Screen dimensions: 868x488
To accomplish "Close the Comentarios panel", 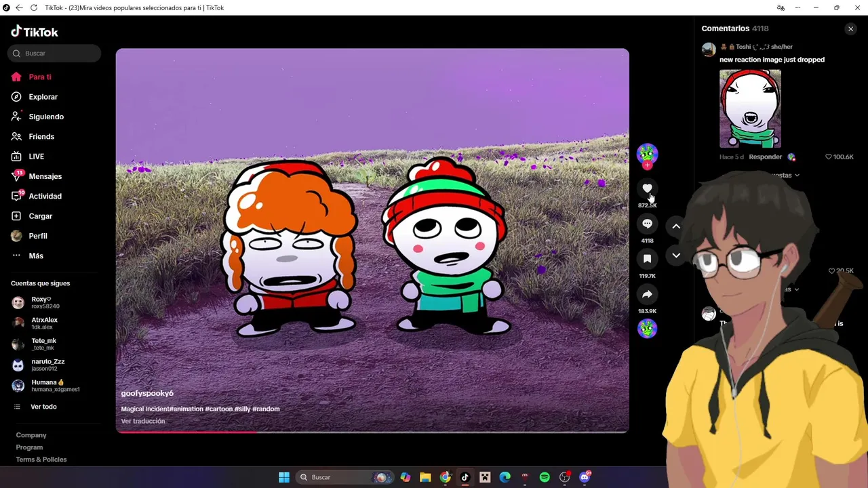I will pyautogui.click(x=850, y=28).
